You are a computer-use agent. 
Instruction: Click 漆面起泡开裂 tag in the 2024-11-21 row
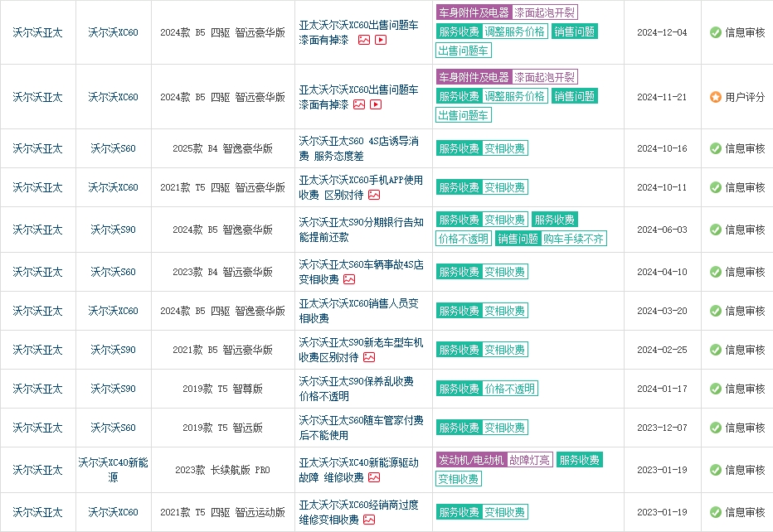pyautogui.click(x=544, y=77)
